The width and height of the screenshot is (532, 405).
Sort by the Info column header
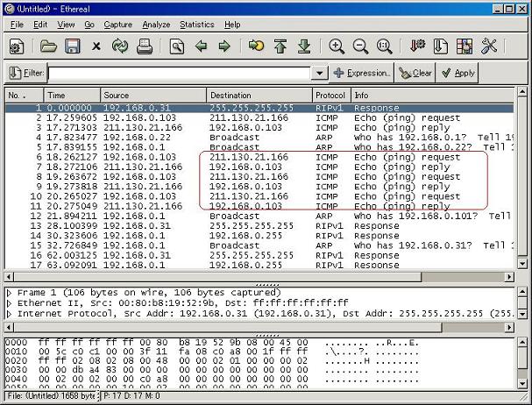pos(433,96)
